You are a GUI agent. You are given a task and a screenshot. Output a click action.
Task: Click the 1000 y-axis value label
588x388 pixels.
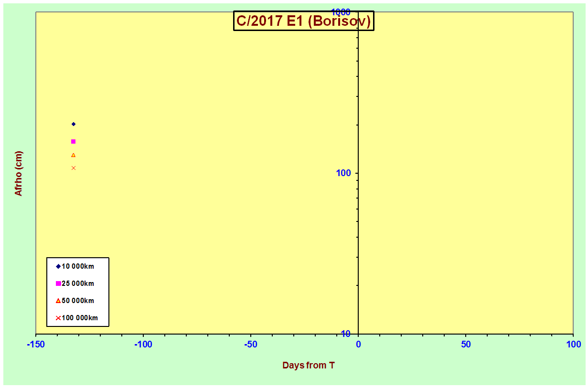[341, 11]
